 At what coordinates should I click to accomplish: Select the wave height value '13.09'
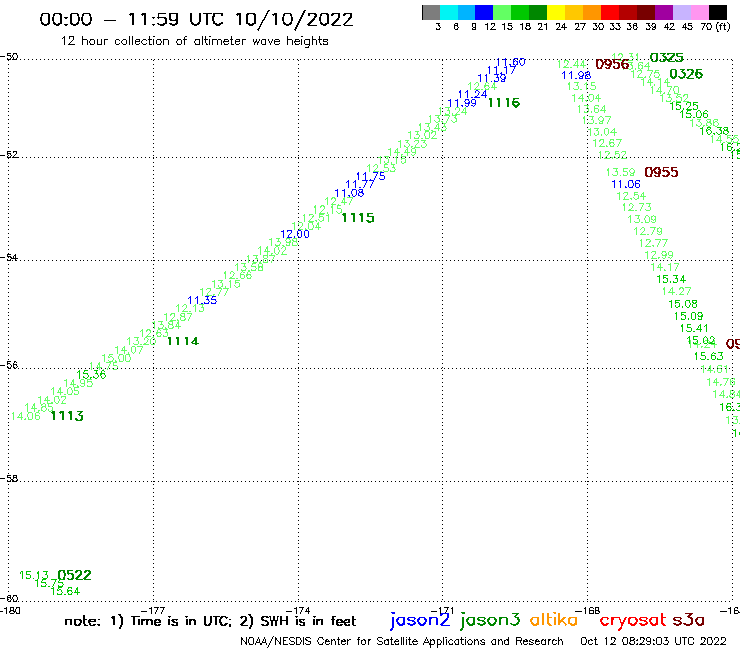[x=642, y=219]
